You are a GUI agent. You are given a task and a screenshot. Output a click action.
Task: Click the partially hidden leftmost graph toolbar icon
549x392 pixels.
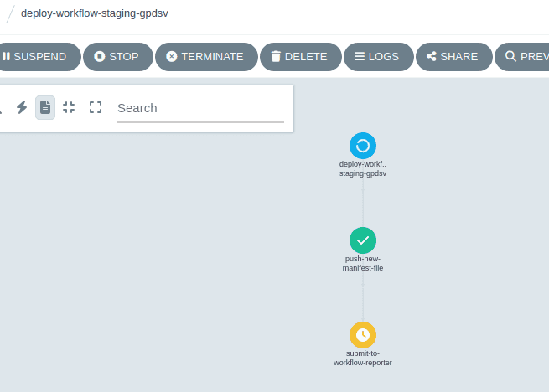pyautogui.click(x=2, y=107)
